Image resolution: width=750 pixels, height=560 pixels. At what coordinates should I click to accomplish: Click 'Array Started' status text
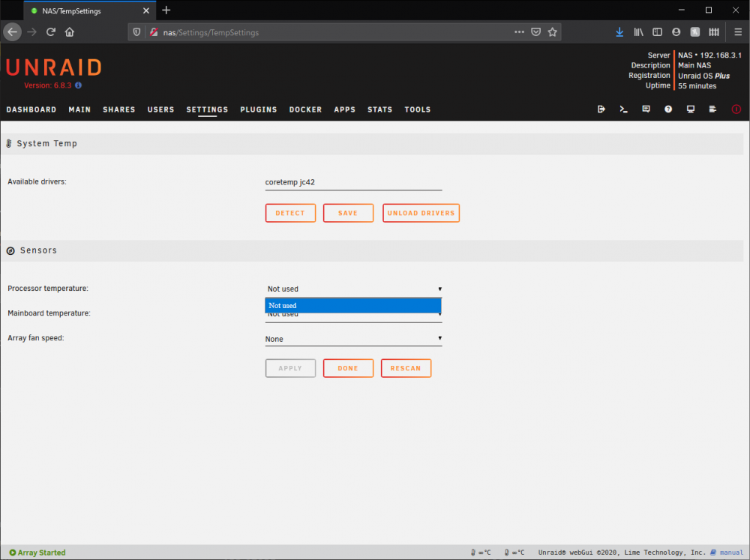point(41,553)
